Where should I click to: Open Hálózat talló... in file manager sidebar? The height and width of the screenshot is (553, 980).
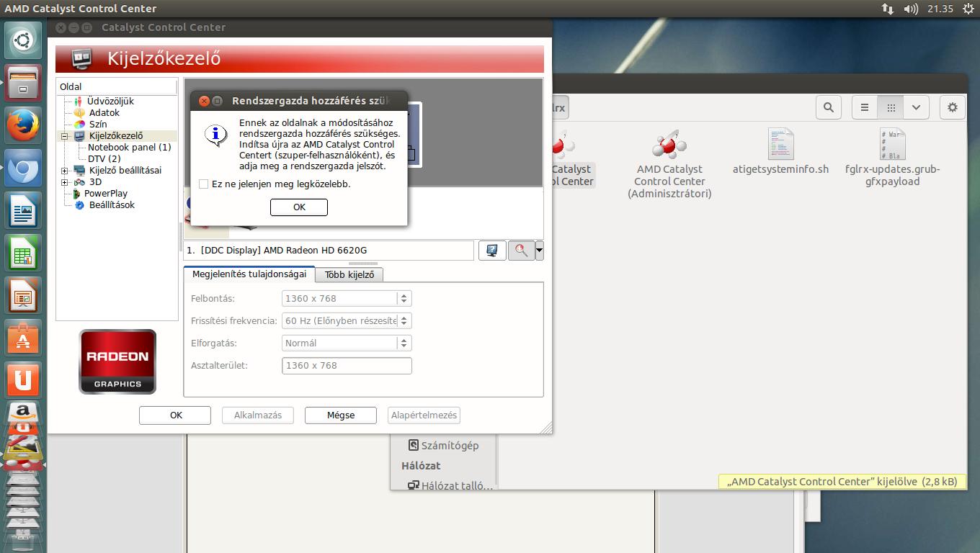pos(450,485)
